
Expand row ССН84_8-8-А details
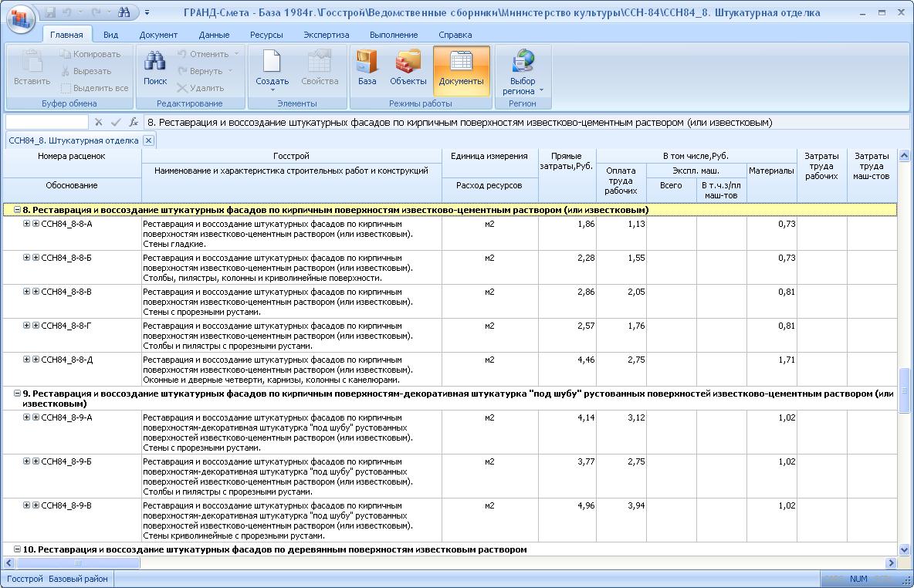pyautogui.click(x=26, y=224)
